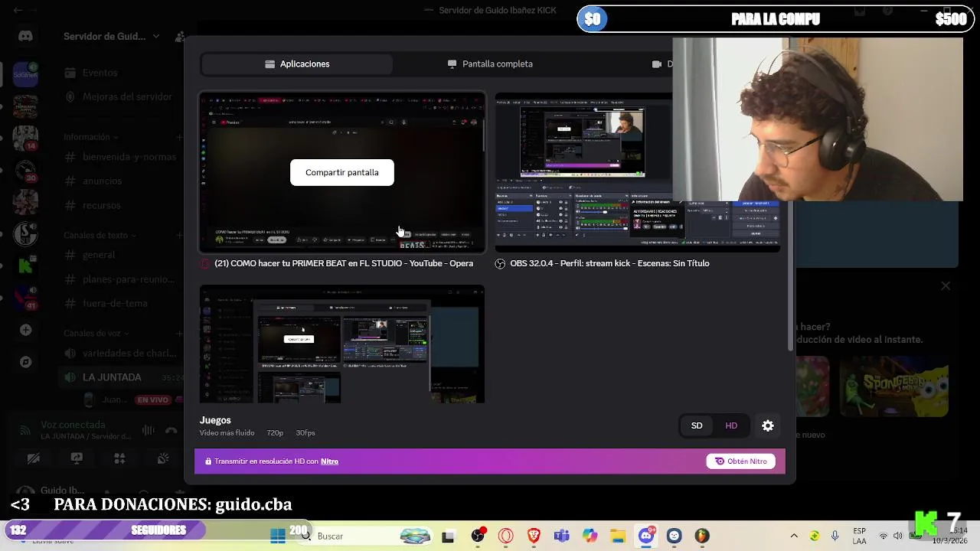This screenshot has height=551, width=980.
Task: Close the promo panel with X
Action: (946, 285)
